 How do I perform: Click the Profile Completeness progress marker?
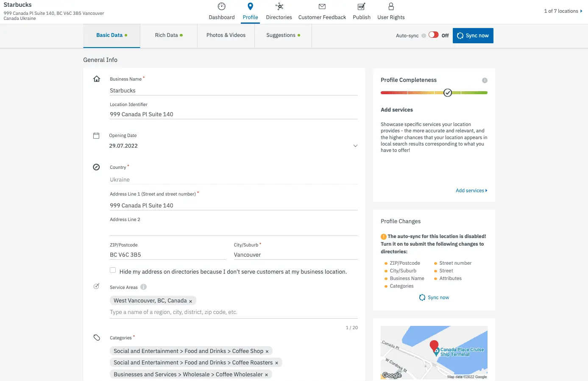[x=448, y=93]
